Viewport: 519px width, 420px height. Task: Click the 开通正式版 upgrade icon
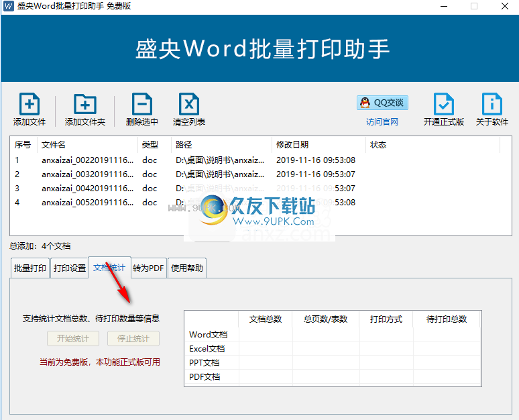coord(443,104)
